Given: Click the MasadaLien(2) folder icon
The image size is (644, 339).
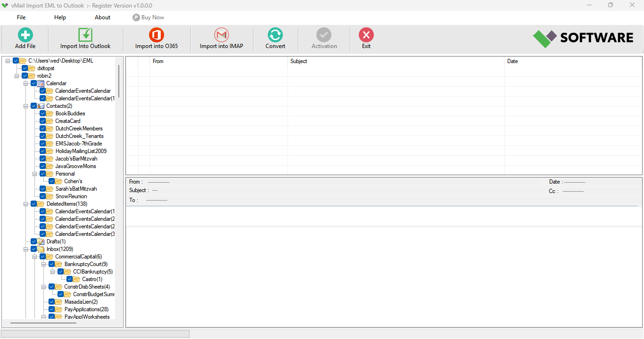Looking at the screenshot, I should [59, 302].
